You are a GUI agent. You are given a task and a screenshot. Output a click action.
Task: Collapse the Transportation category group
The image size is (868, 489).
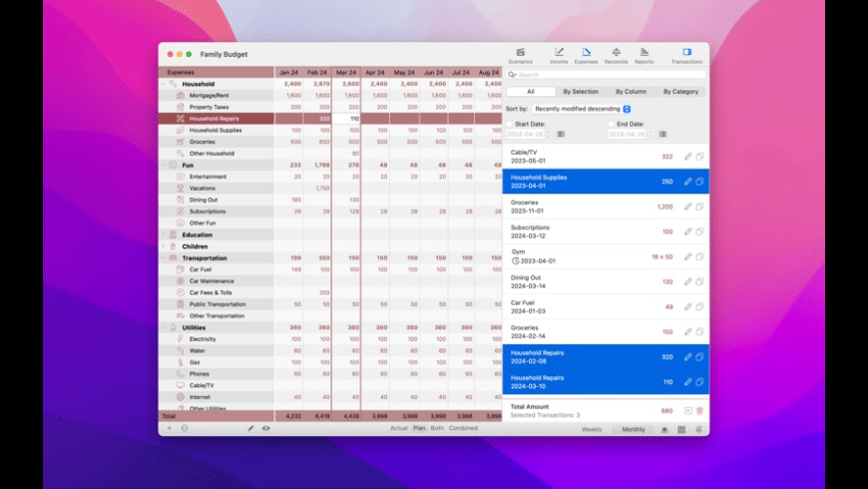(164, 258)
